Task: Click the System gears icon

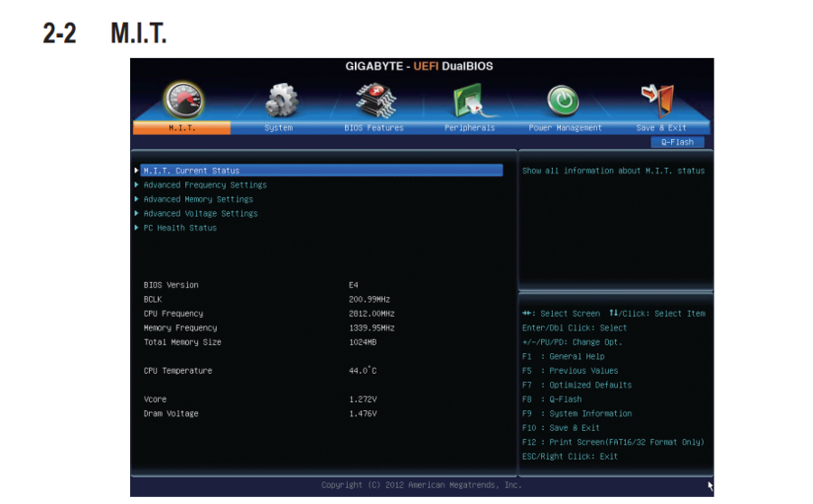Action: tap(281, 100)
